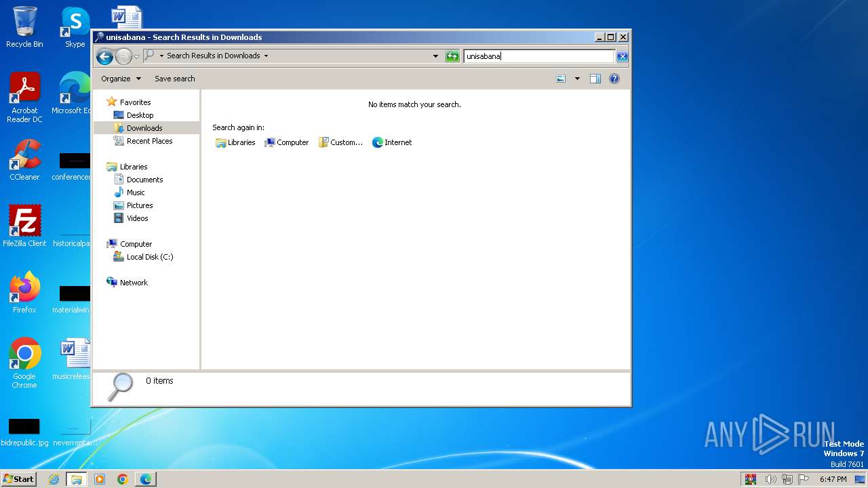Image resolution: width=868 pixels, height=488 pixels.
Task: Open the view options dropdown arrow
Action: point(577,79)
